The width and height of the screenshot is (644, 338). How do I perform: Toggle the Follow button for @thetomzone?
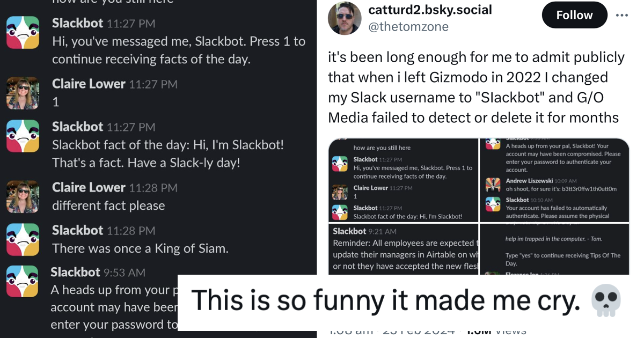574,15
